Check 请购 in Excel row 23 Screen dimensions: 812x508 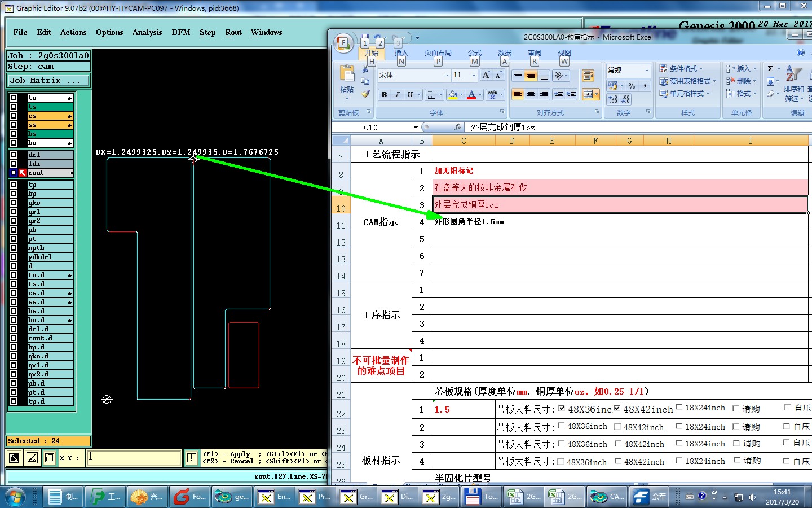tap(736, 426)
